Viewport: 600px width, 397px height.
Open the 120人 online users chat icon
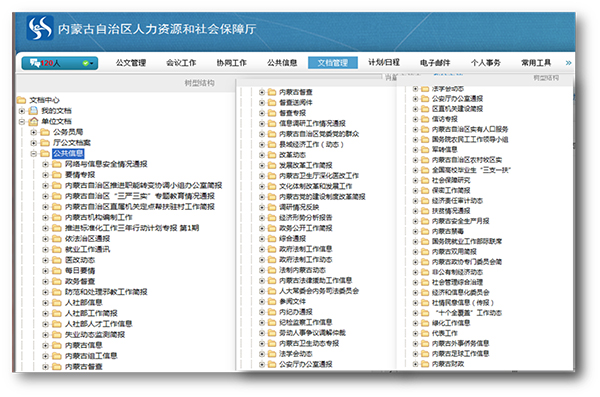tap(34, 63)
